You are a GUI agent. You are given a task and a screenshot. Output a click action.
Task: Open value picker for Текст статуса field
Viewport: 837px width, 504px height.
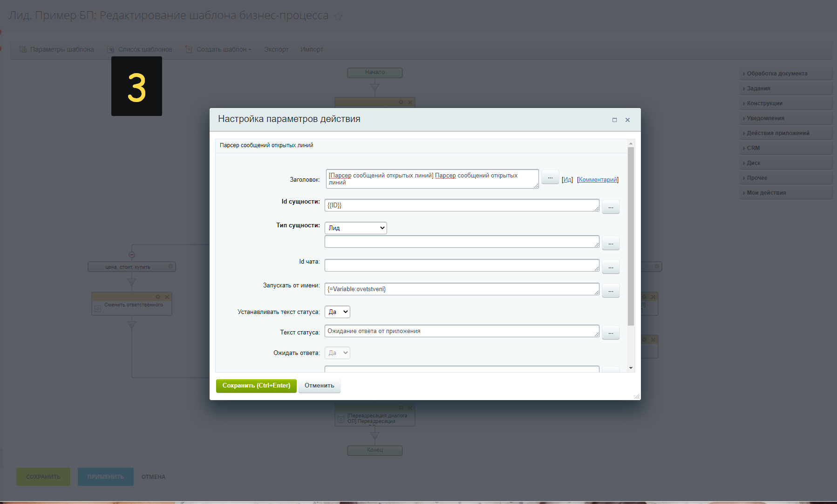(611, 332)
